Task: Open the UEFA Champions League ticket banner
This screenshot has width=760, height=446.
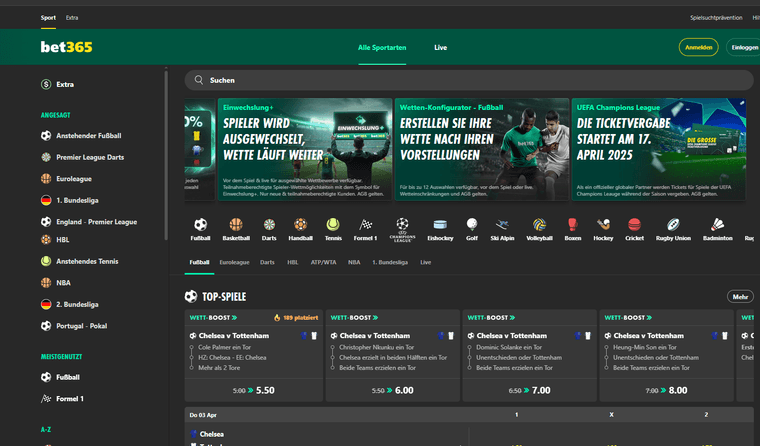Action: [659, 149]
